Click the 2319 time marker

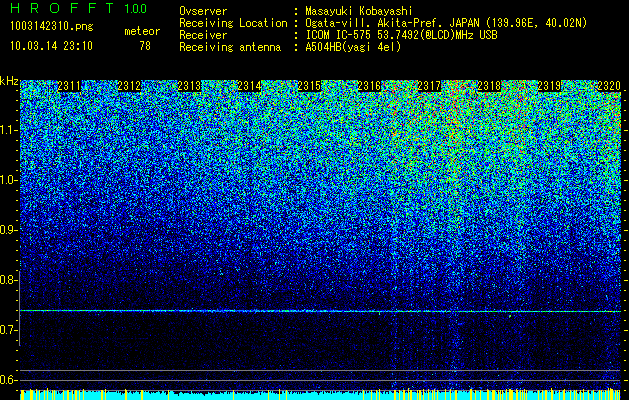click(x=549, y=86)
